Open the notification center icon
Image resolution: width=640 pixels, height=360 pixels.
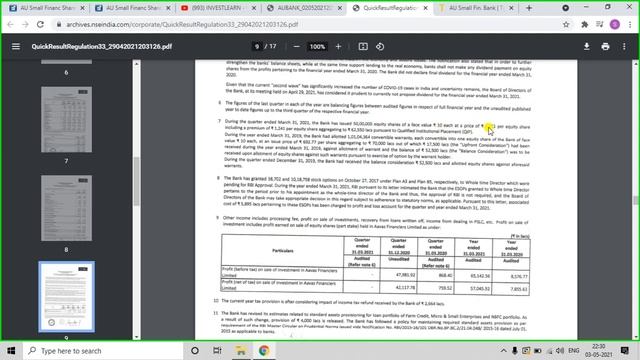[x=624, y=351]
